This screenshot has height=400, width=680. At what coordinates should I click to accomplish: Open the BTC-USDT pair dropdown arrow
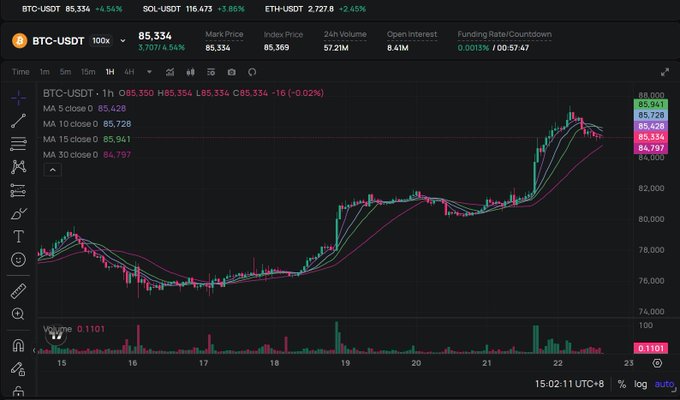pos(123,41)
